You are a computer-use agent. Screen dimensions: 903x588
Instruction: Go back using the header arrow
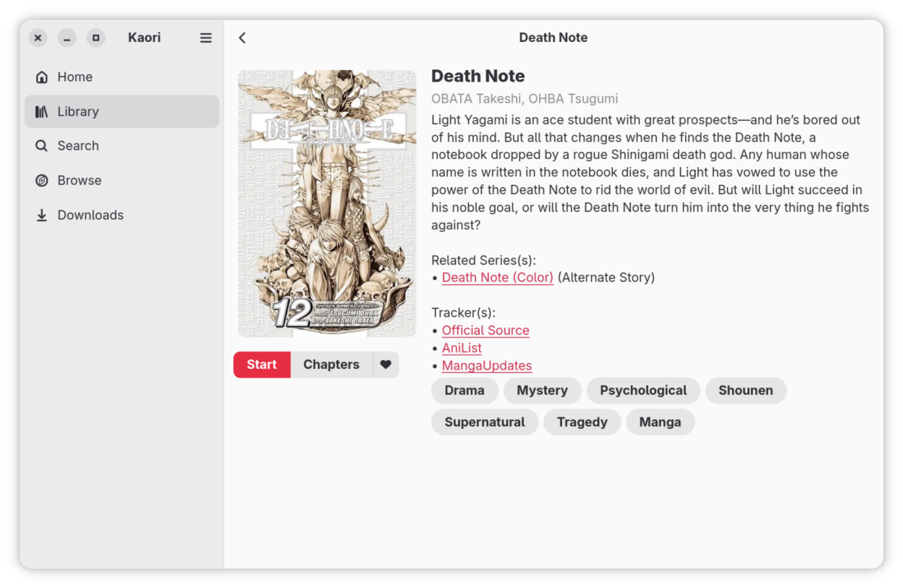[x=242, y=38]
